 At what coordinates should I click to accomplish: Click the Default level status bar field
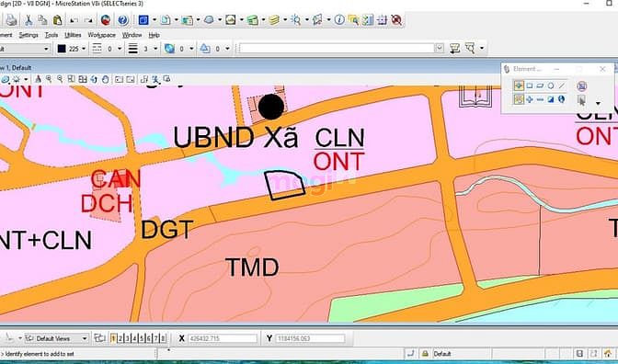pyautogui.click(x=461, y=353)
